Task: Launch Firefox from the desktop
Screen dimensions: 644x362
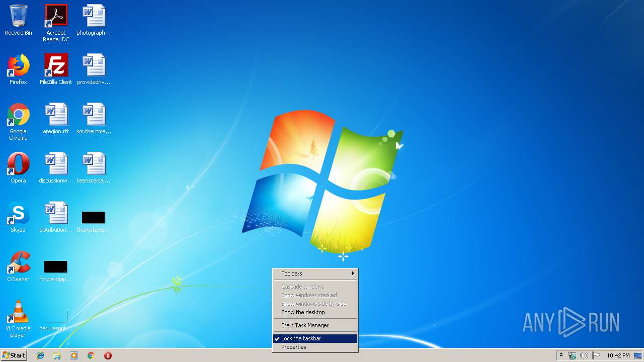Action: 18,69
